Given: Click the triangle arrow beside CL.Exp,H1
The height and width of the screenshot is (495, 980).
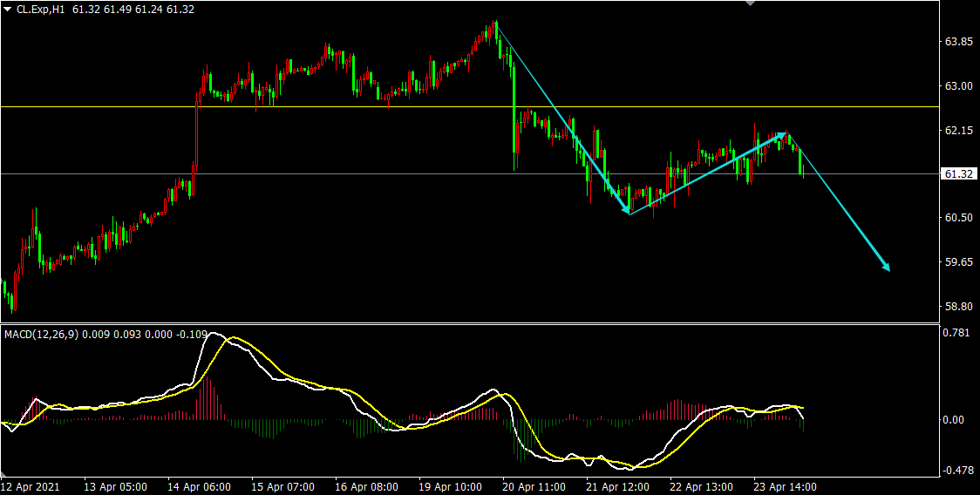Looking at the screenshot, I should 8,9.
